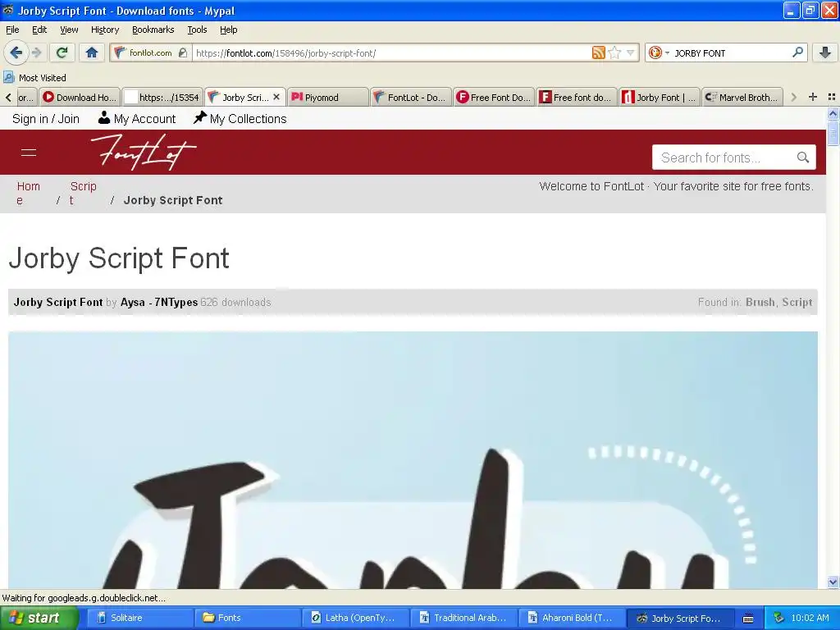Open the Windows start button

39,618
